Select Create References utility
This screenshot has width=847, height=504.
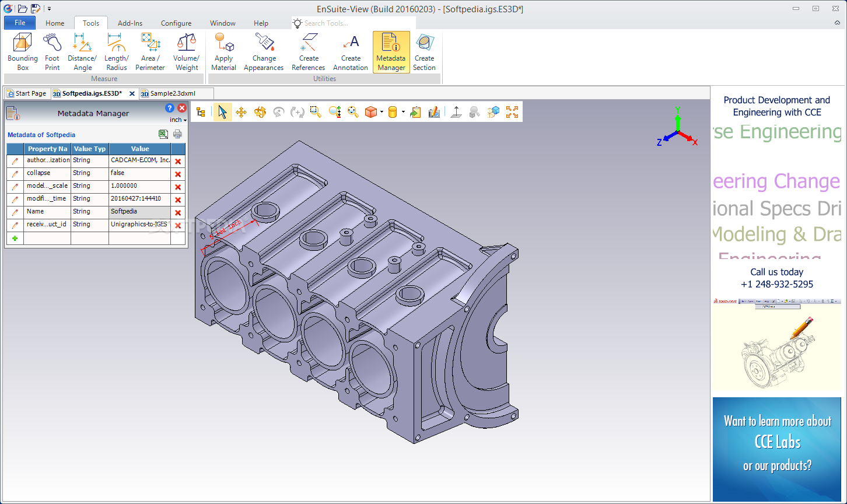[309, 52]
